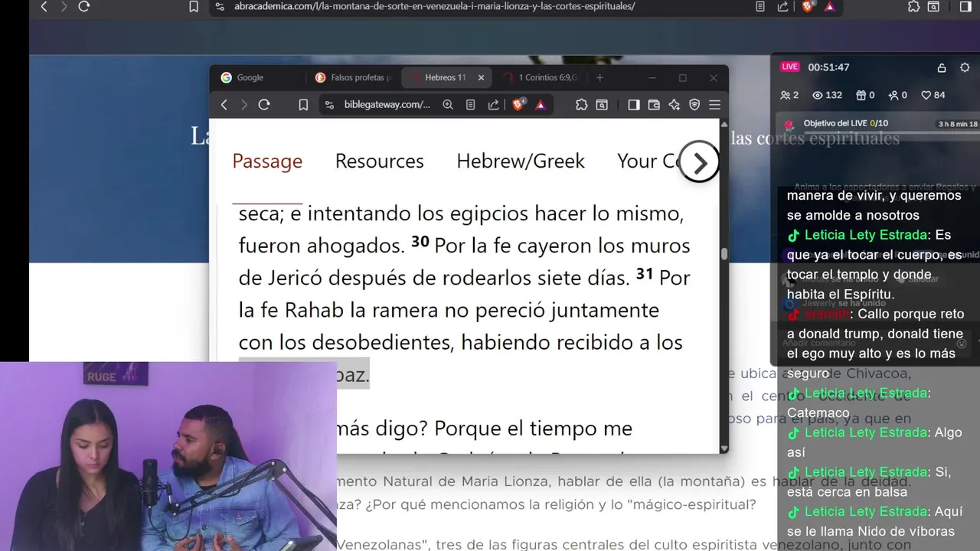Click the verse number 31 in the passage
The height and width of the screenshot is (551, 980).
tap(645, 274)
